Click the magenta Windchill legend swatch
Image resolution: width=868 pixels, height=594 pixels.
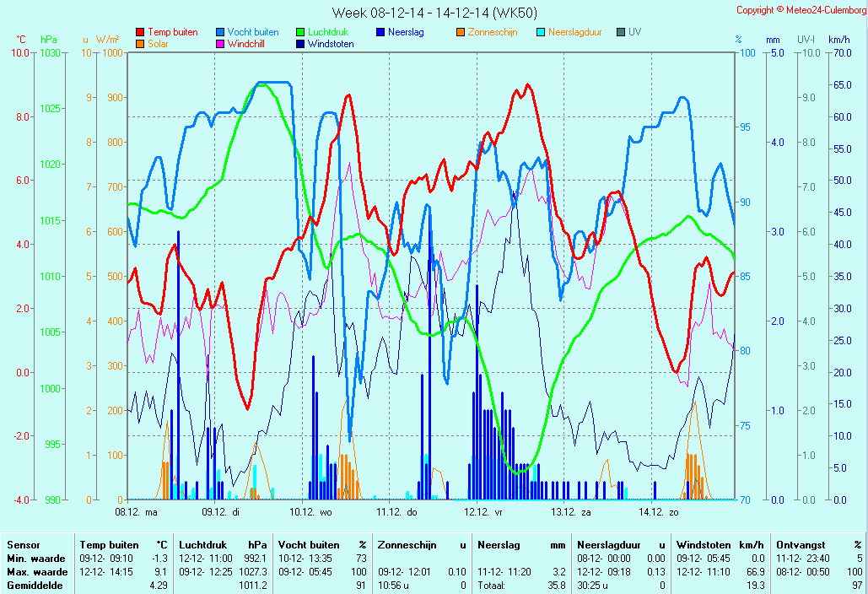(220, 44)
